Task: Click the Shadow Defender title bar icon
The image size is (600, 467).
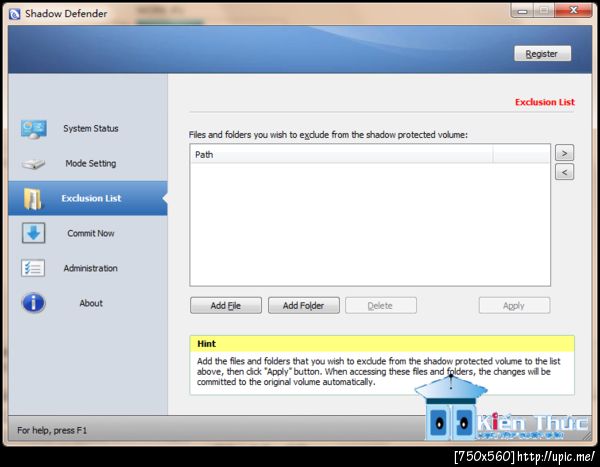Action: point(14,14)
